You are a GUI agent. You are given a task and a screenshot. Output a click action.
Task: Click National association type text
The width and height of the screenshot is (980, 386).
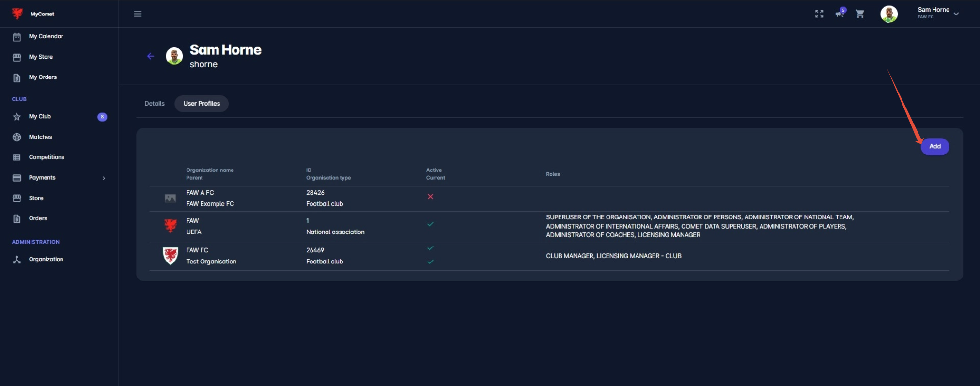click(335, 232)
